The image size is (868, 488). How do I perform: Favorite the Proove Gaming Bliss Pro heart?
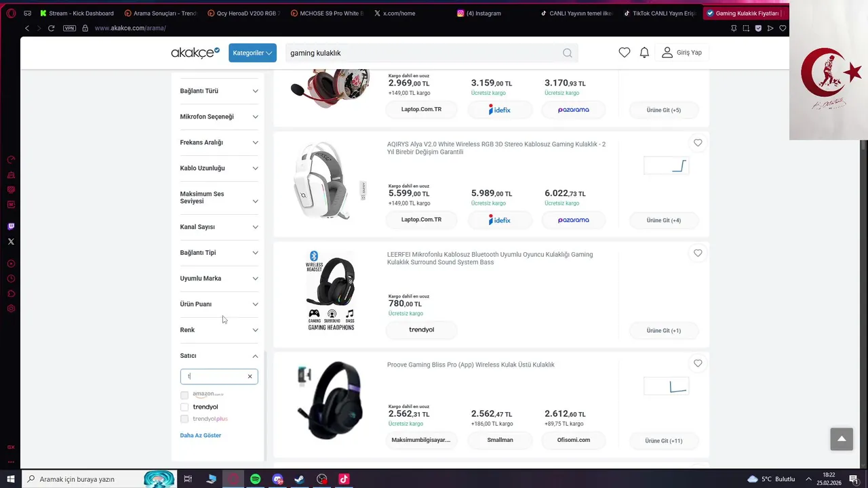(x=698, y=364)
